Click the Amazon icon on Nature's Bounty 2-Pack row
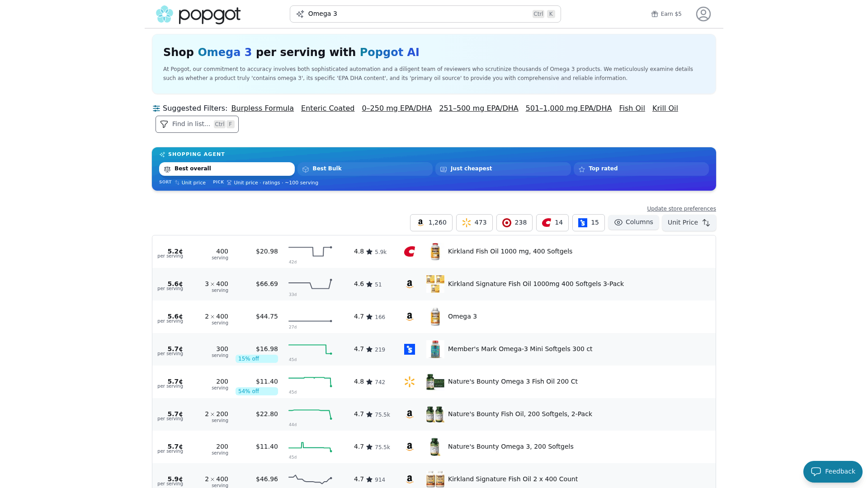 [x=410, y=414]
